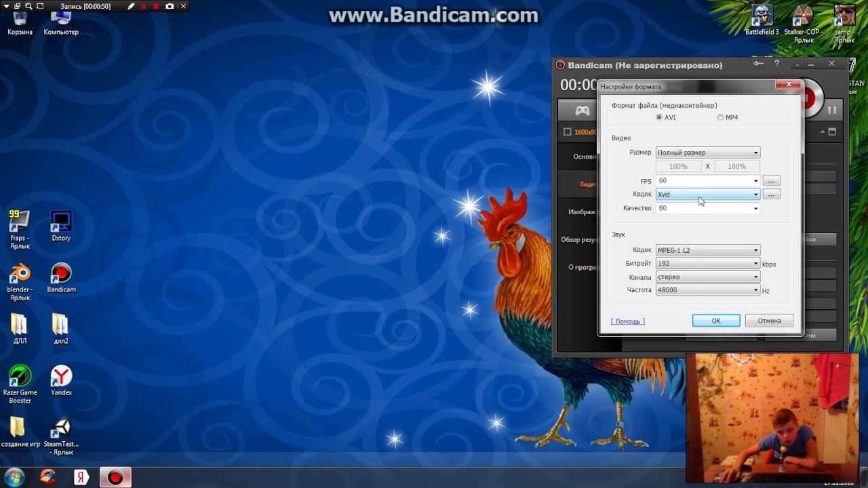Viewport: 868px width, 488px height.
Task: Click the window icon beside collapse arrow in Bandicam
Action: click(832, 131)
